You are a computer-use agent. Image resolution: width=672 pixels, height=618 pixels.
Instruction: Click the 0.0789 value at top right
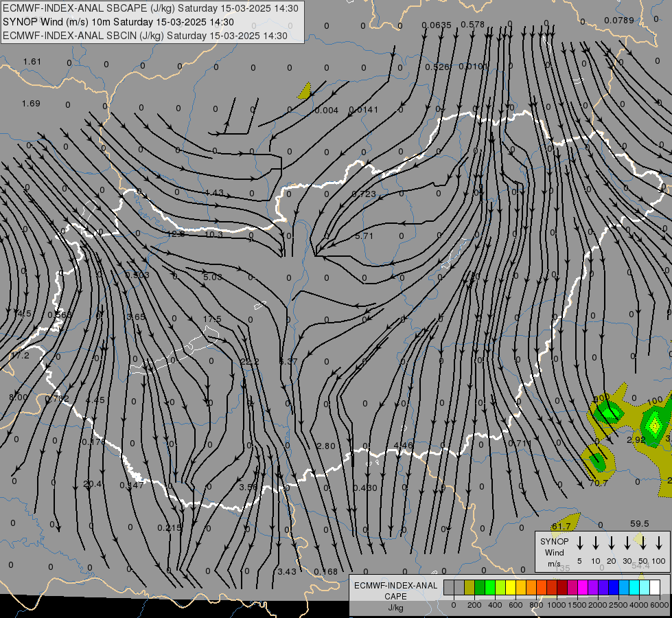pos(619,20)
